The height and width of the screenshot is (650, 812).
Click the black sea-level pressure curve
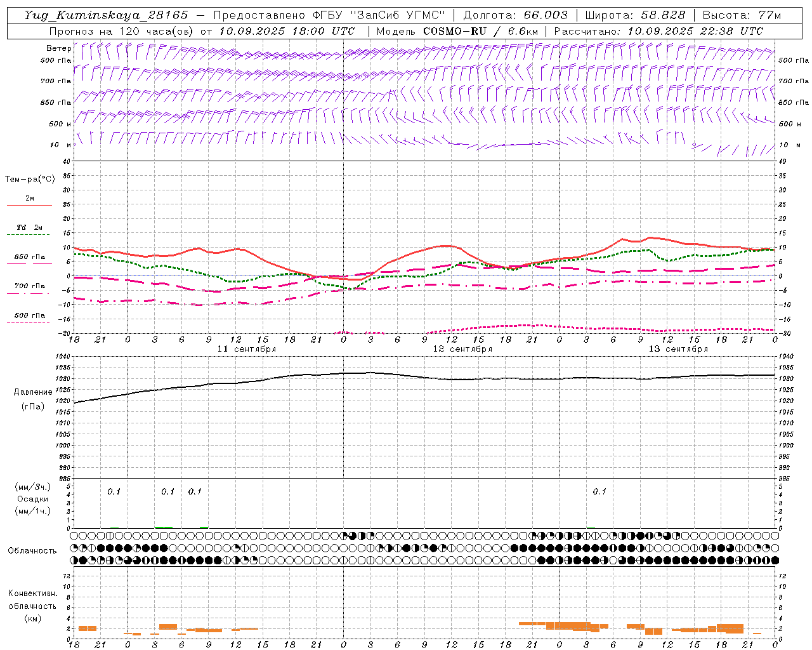pyautogui.click(x=425, y=376)
